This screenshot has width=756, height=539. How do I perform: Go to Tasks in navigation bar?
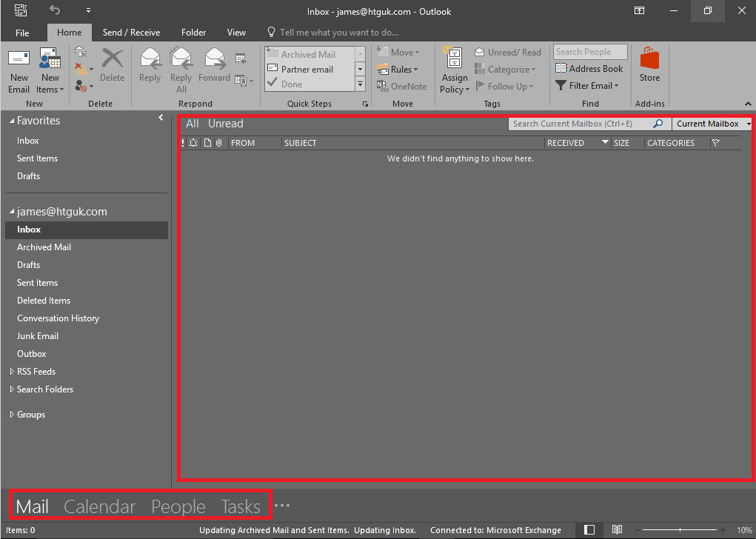(241, 506)
